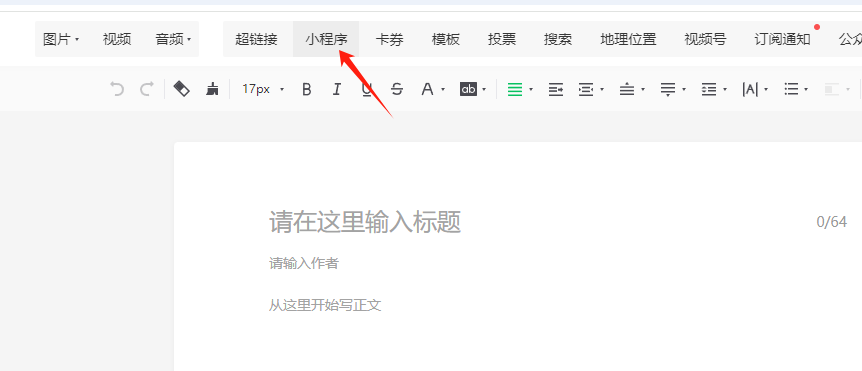Undo the last edit

click(x=117, y=89)
